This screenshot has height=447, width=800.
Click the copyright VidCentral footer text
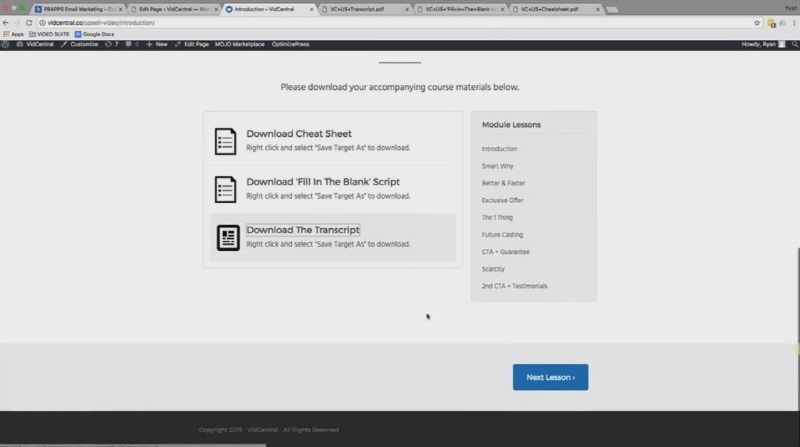(x=268, y=430)
